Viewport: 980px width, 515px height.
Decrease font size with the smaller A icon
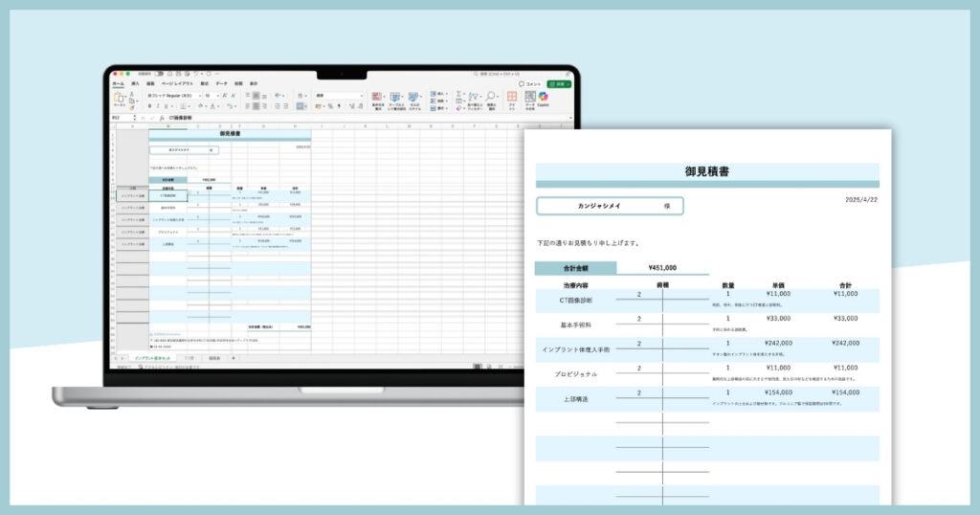coord(234,96)
